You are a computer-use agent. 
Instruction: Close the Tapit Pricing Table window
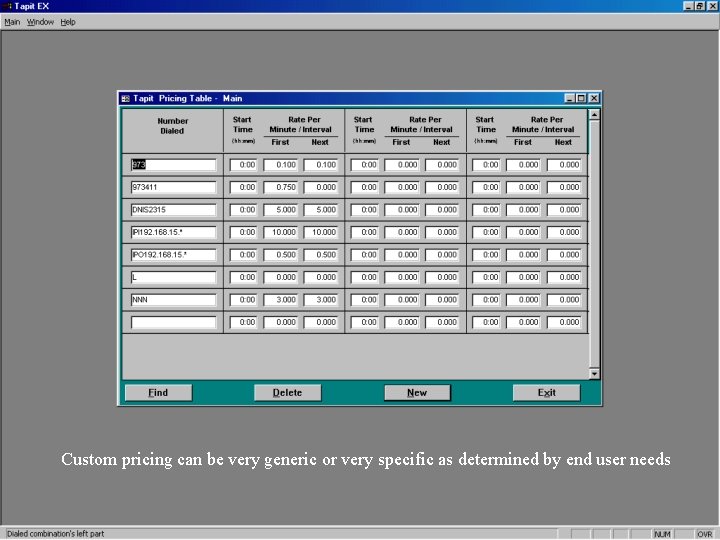coord(594,98)
